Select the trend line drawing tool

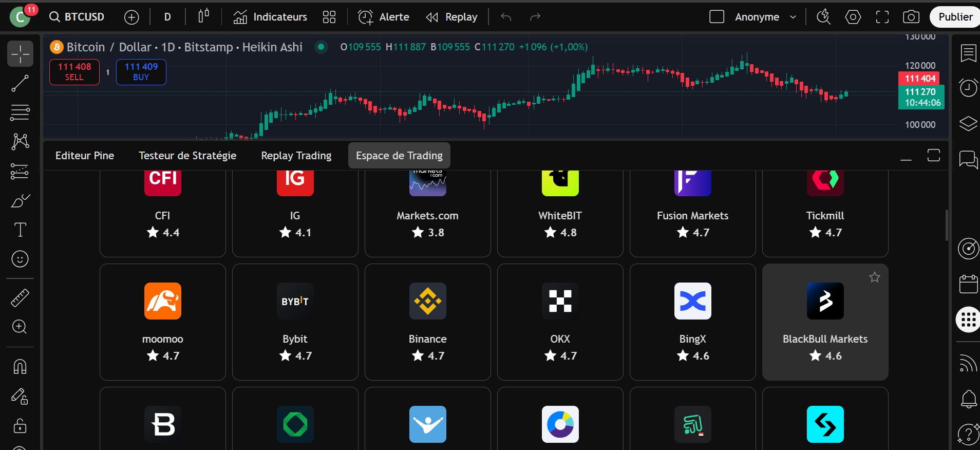20,83
